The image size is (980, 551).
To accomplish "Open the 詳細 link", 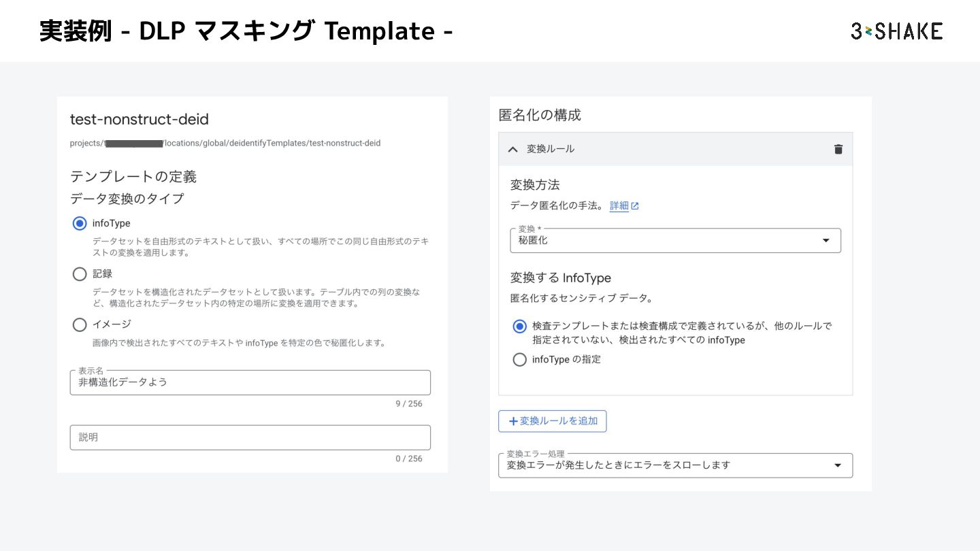I will pos(619,206).
